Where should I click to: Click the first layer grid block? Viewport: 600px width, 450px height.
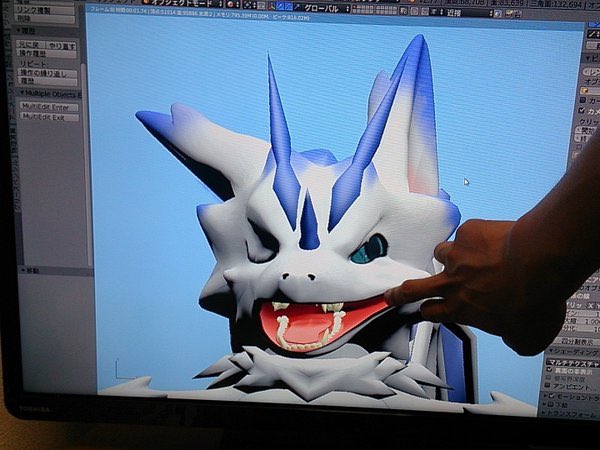pyautogui.click(x=363, y=8)
